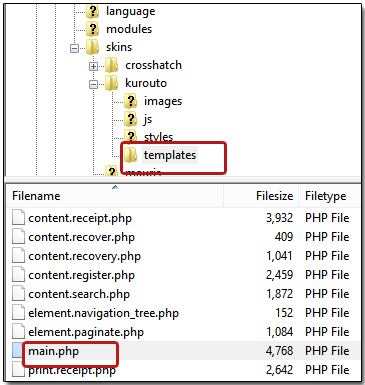365x385 pixels.
Task: Click the kurouto folder icon
Action: pyautogui.click(x=111, y=83)
